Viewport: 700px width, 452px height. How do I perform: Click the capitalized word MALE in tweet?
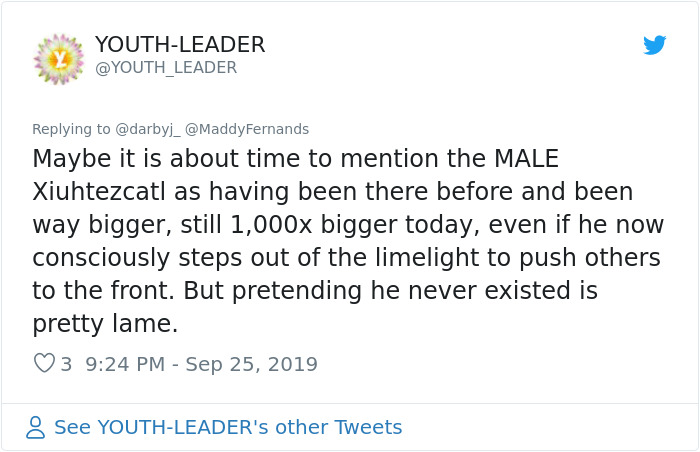tap(522, 159)
